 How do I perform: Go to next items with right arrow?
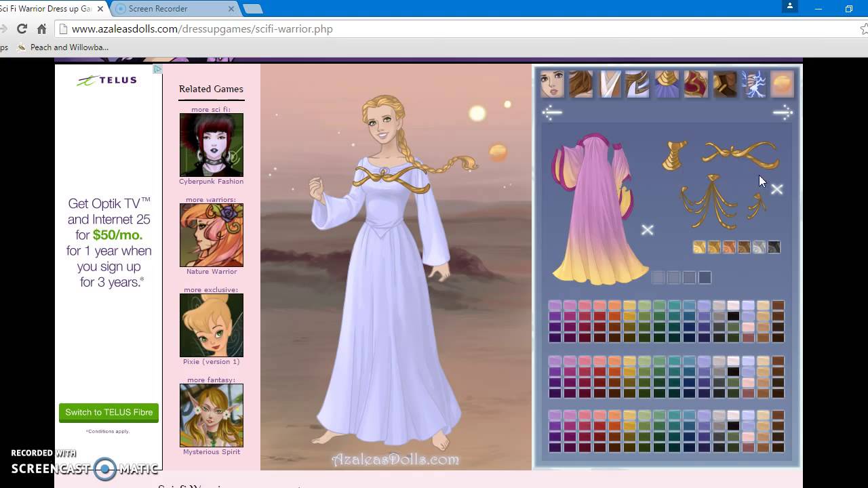coord(783,113)
